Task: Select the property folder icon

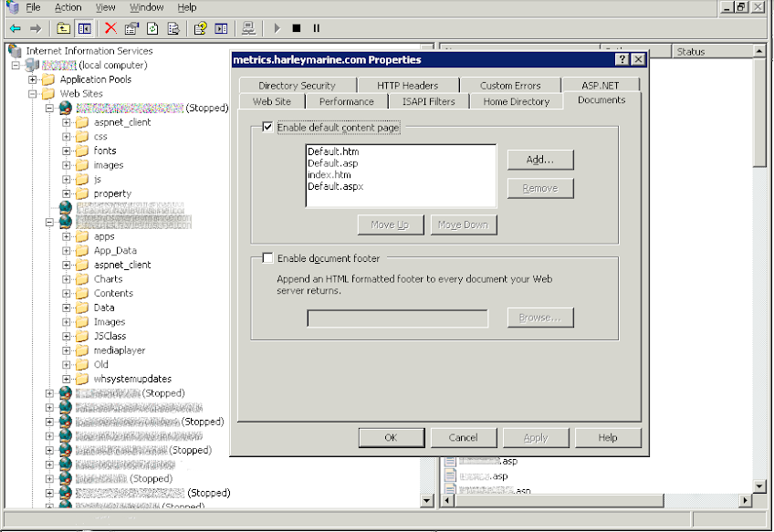Action: click(x=82, y=194)
